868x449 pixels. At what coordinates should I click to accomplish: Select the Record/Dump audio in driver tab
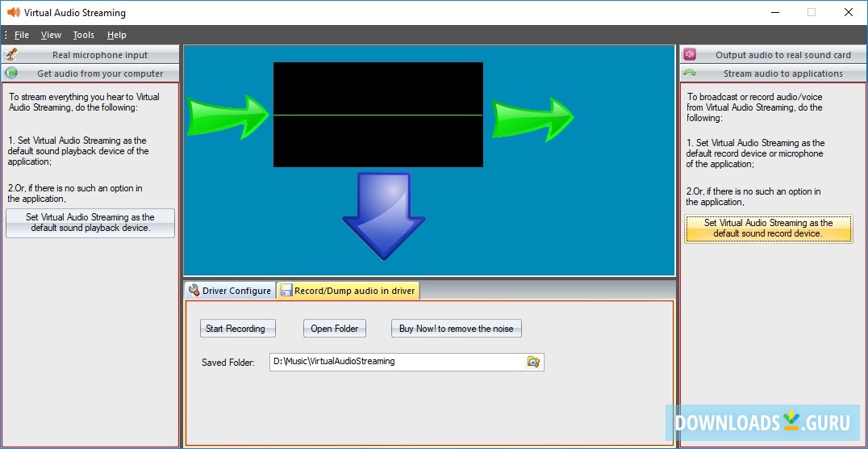click(x=348, y=291)
